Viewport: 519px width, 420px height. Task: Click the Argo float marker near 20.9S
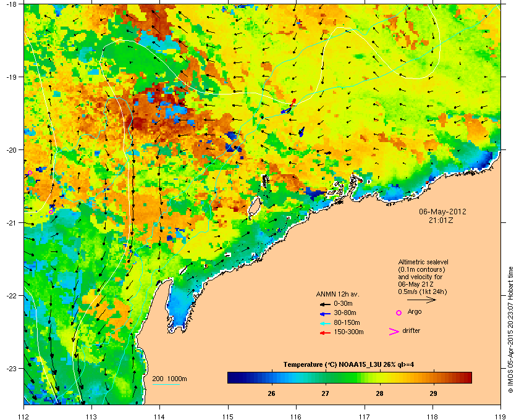pyautogui.click(x=51, y=212)
